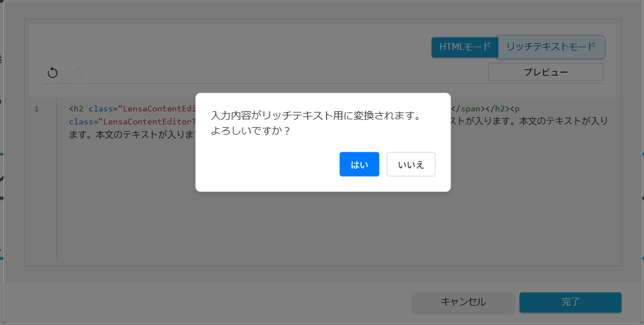Click the greyed-out redo icon

coord(78,73)
